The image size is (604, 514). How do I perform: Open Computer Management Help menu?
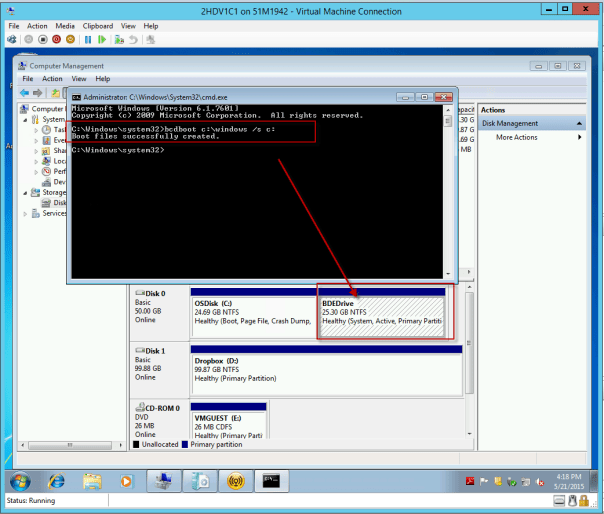[102, 79]
